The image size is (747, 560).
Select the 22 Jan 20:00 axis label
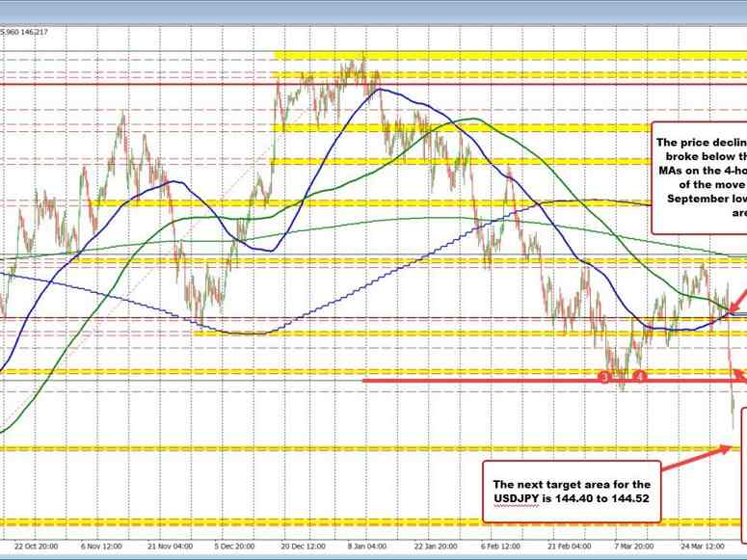[x=437, y=546]
